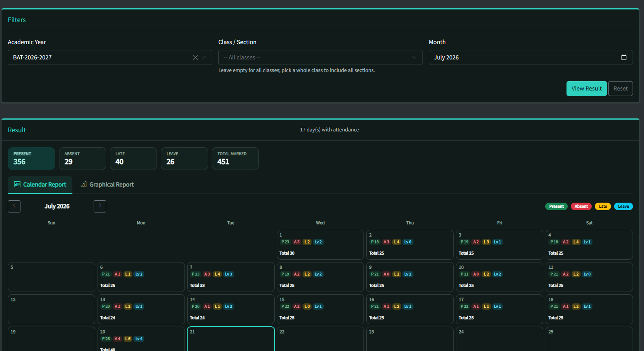Image resolution: width=644 pixels, height=351 pixels.
Task: Go to next month with right chevron
Action: [100, 206]
